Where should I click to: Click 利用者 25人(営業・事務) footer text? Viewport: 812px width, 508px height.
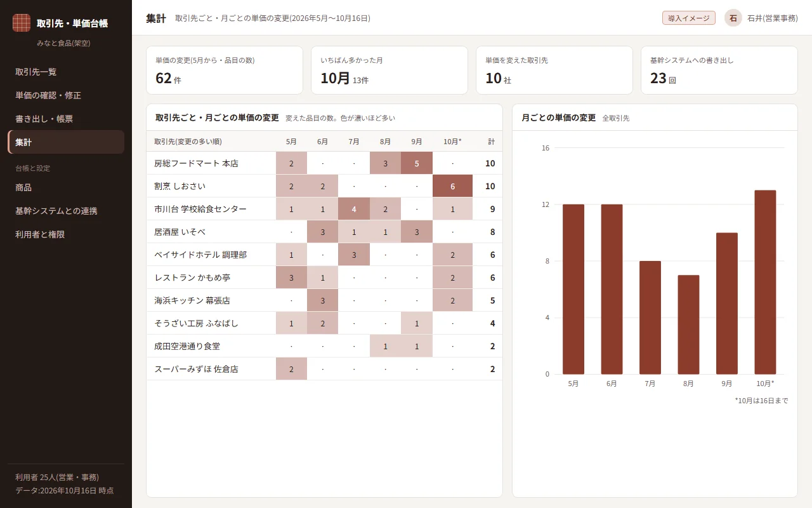[57, 478]
